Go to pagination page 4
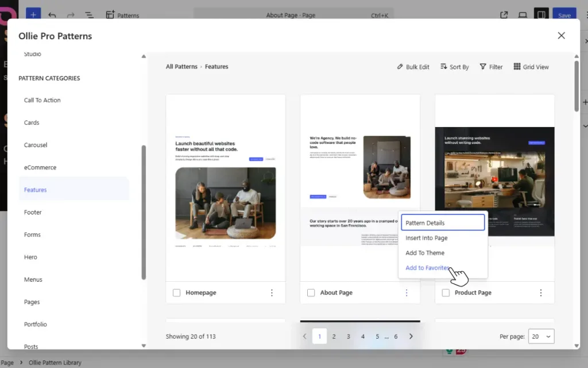Screen dimensions: 588x368 click(x=363, y=336)
